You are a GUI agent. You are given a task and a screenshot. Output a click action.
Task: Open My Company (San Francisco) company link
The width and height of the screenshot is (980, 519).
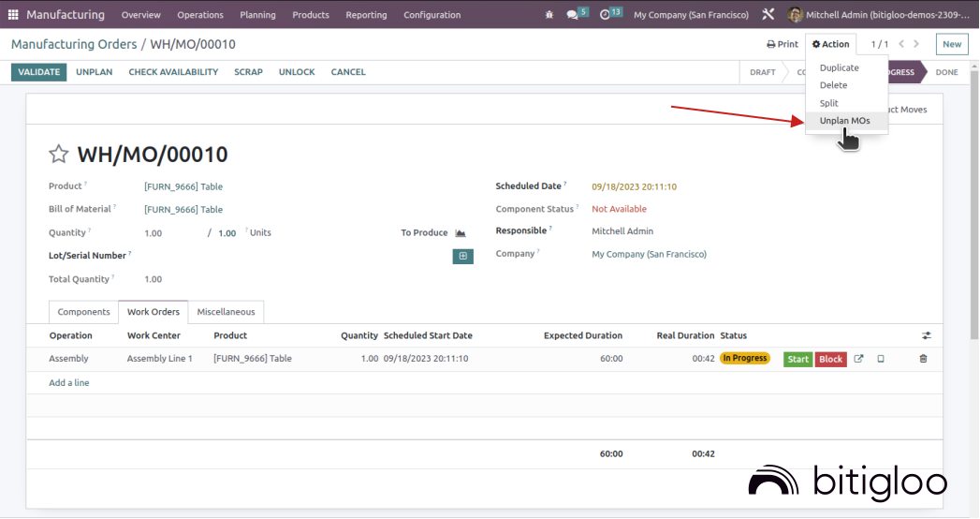650,255
